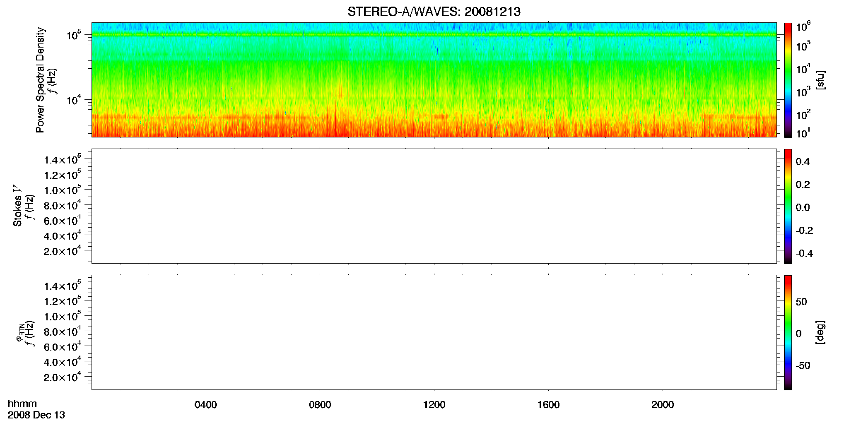Click the title STEREO-A/WAVES: 20081213

[x=434, y=12]
